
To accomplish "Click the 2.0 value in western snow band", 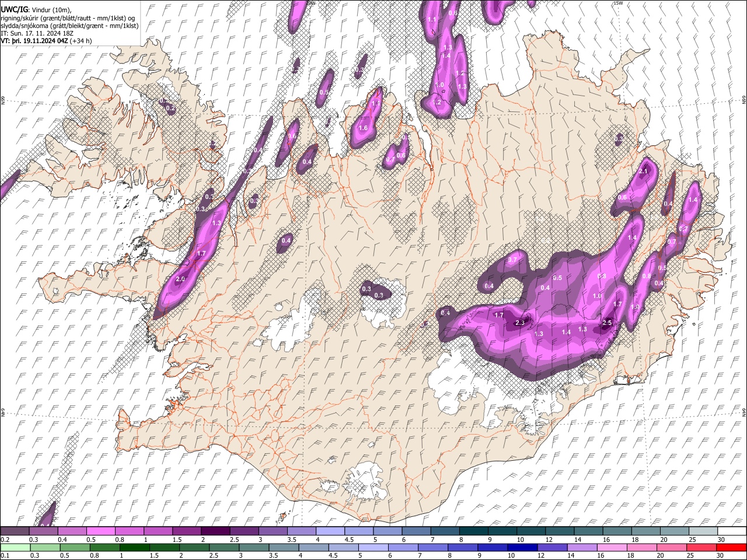I will click(180, 279).
